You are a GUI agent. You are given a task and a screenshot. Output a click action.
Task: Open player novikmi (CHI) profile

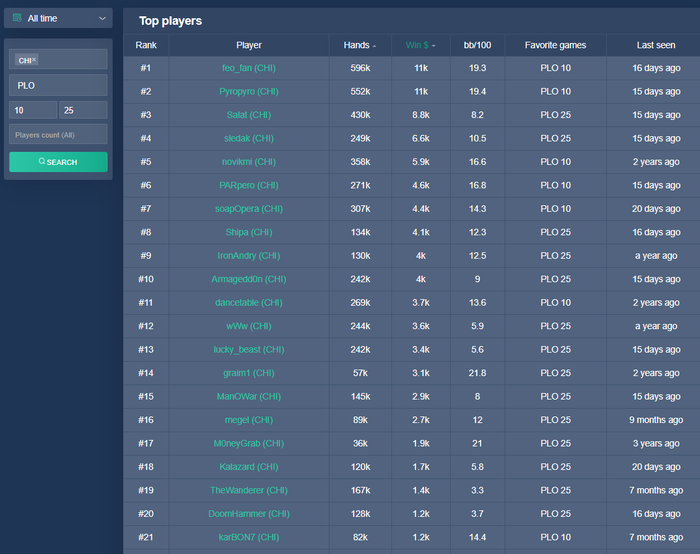[x=249, y=162]
